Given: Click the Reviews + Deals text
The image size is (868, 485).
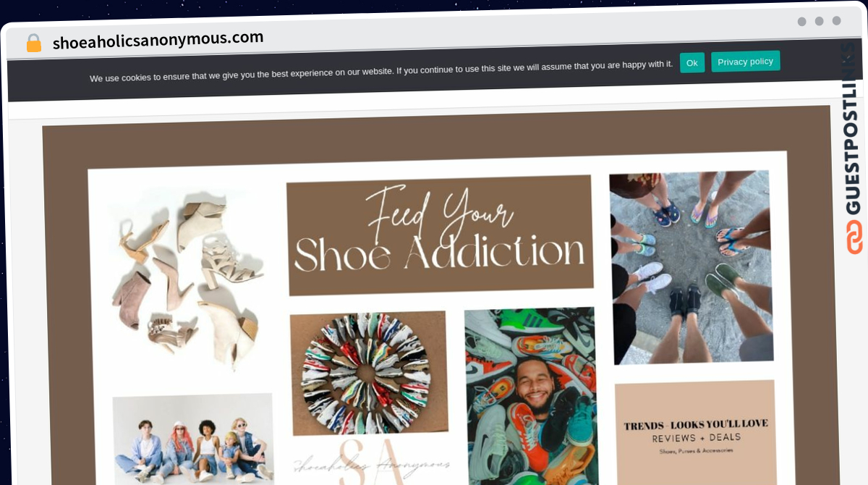Looking at the screenshot, I should tap(696, 439).
